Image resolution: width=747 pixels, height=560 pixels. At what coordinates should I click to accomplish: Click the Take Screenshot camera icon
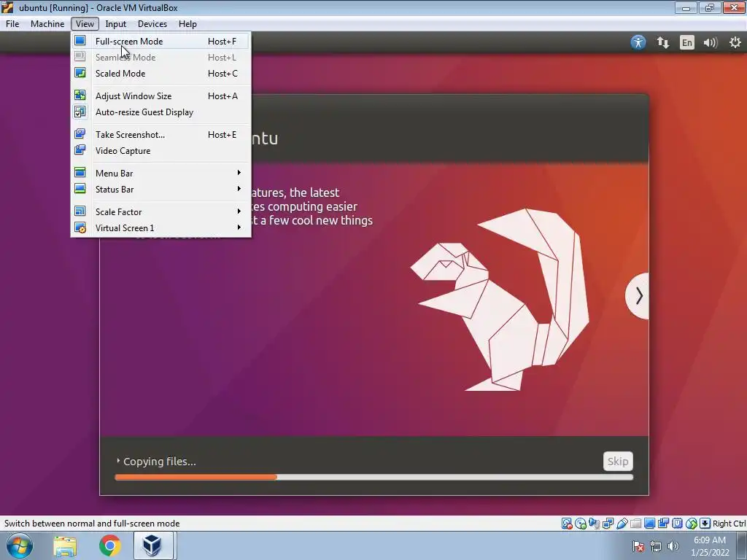click(80, 134)
